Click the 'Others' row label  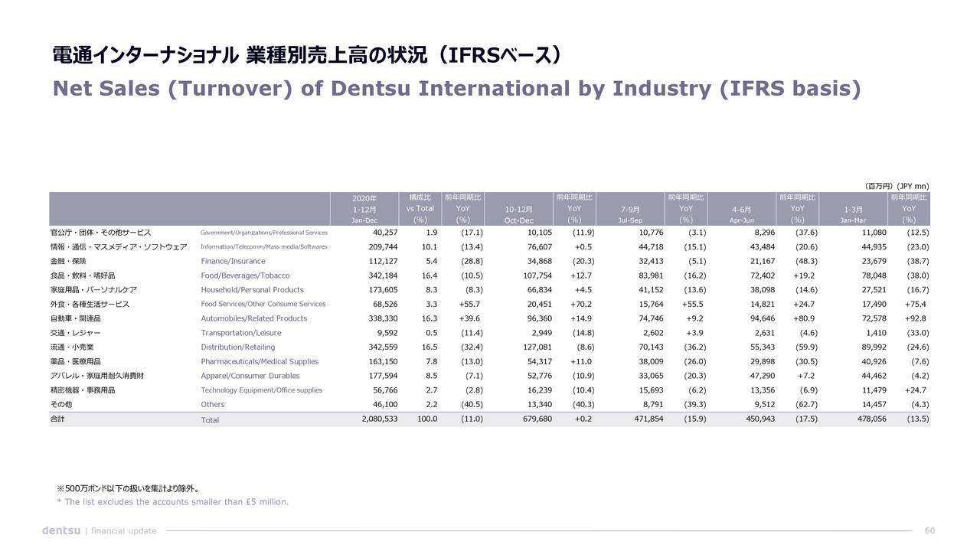click(x=213, y=404)
